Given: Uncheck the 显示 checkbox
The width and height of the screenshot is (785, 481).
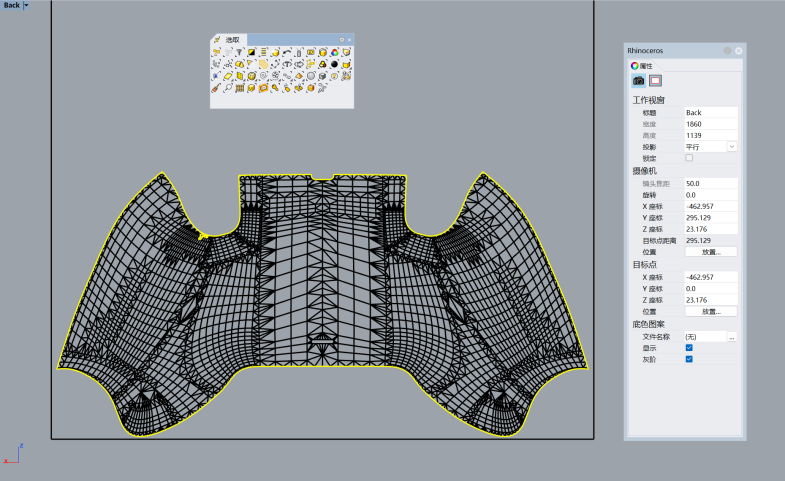Looking at the screenshot, I should coord(689,347).
